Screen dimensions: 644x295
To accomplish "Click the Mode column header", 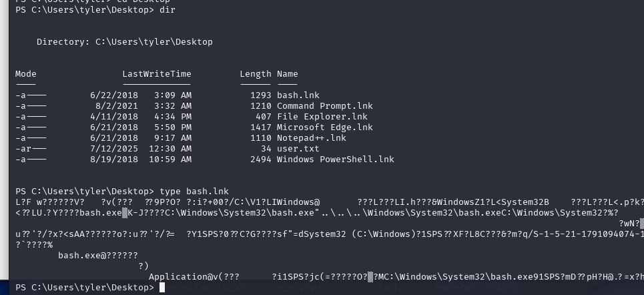I will (26, 74).
